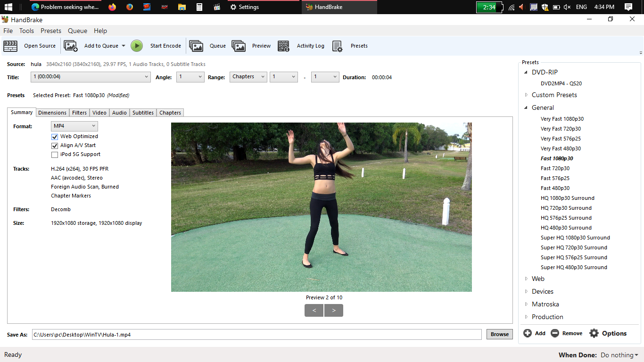Toggle the Presets panel via toolbar button
This screenshot has width=644, height=362.
point(350,46)
